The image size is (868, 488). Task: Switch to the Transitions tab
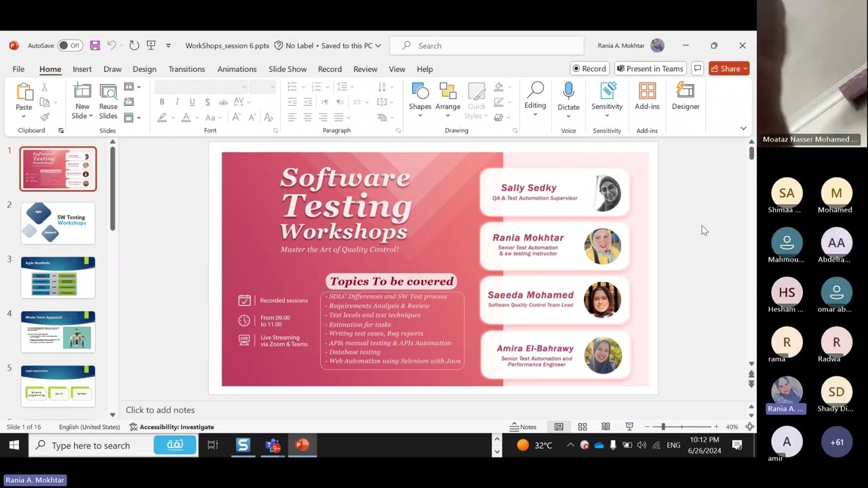(186, 69)
